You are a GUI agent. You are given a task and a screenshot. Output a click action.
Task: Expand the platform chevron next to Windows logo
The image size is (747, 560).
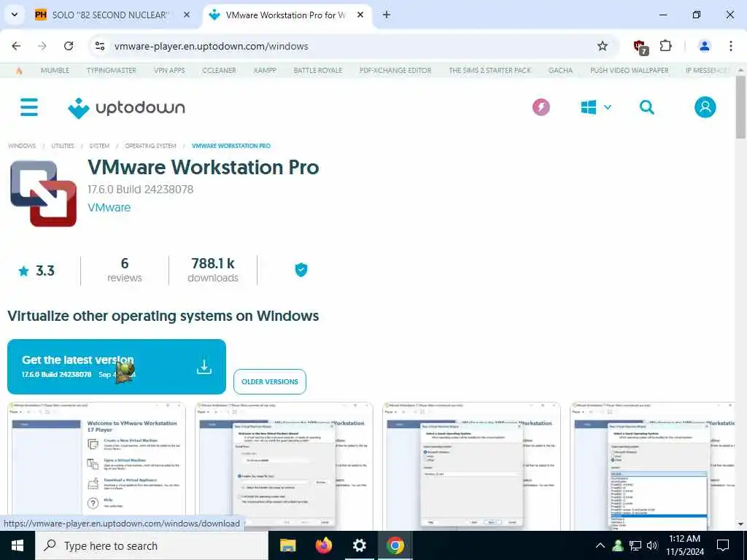[608, 107]
